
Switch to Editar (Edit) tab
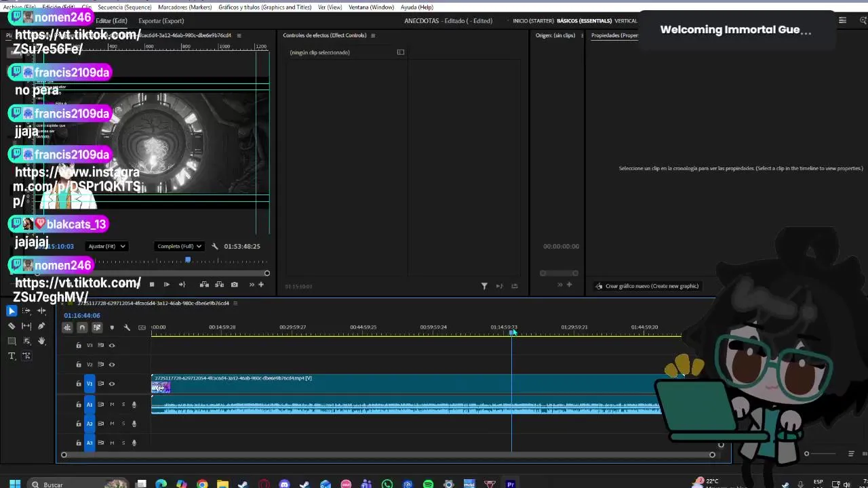[111, 20]
